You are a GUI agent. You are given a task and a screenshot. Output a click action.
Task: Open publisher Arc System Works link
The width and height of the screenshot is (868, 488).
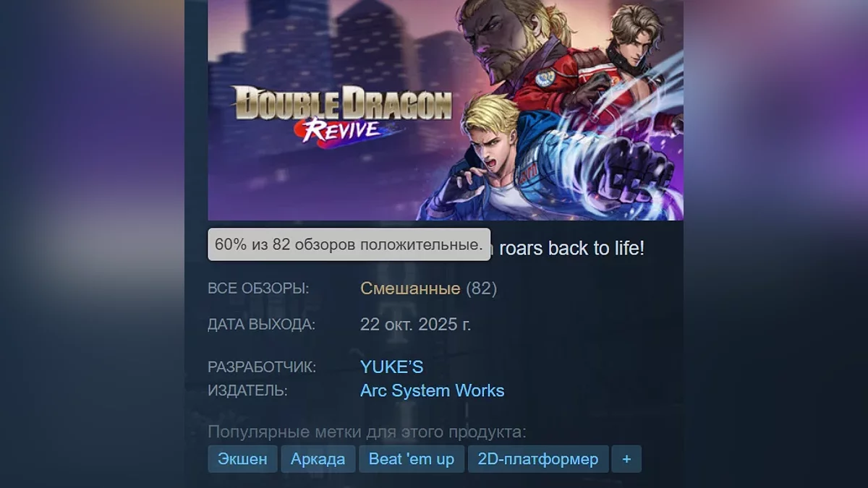432,391
